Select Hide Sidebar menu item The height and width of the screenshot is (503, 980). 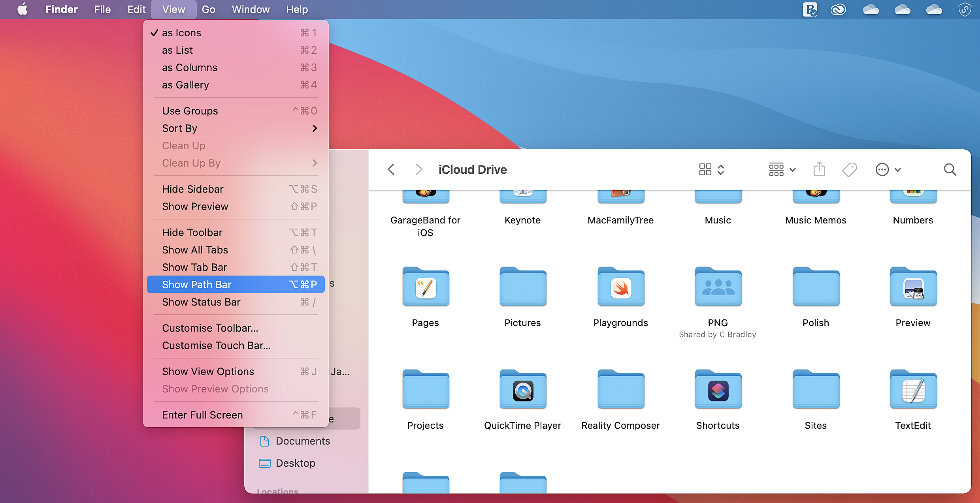[236, 189]
